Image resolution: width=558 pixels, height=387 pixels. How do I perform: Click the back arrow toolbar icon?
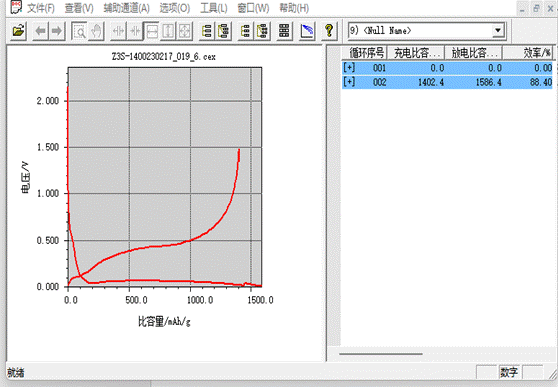40,31
